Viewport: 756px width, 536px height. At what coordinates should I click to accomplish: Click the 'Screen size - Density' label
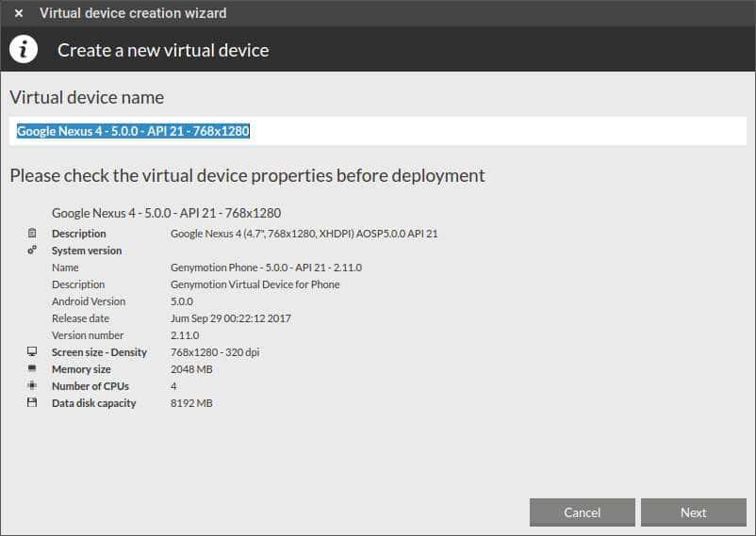(x=99, y=352)
